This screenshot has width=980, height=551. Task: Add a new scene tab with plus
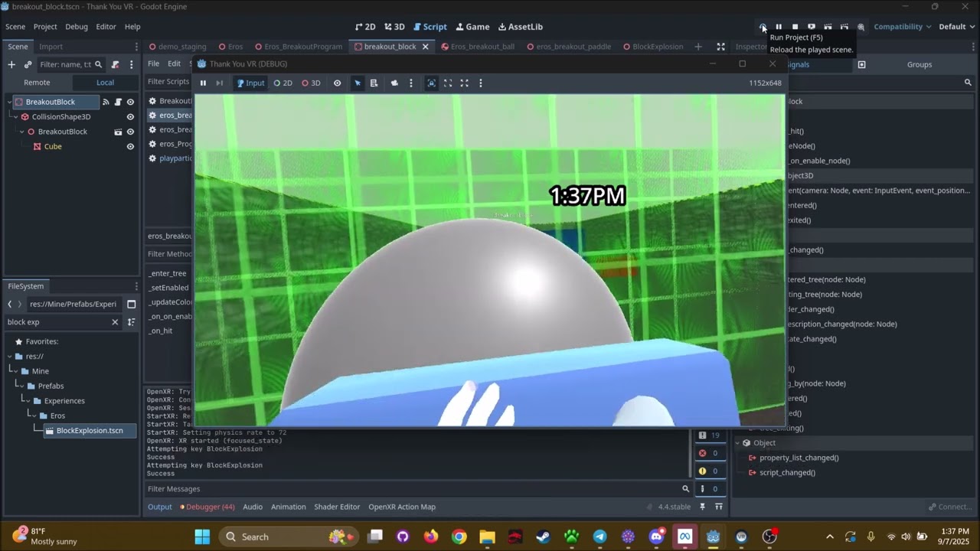click(697, 47)
